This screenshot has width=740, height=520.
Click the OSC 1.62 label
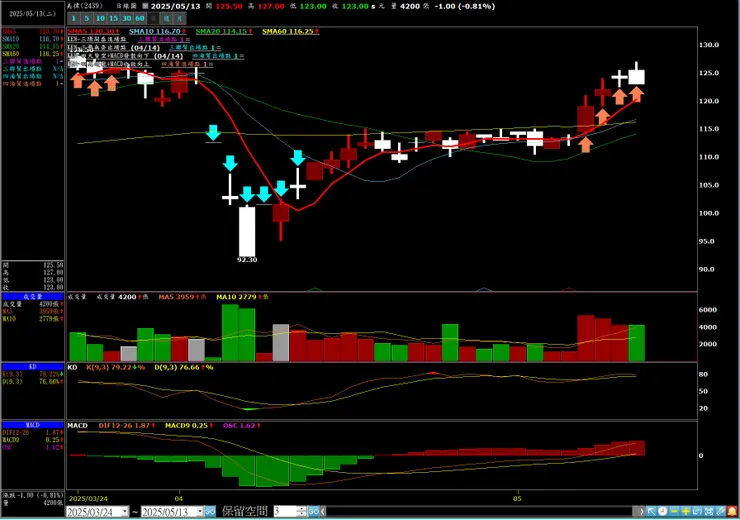(242, 426)
